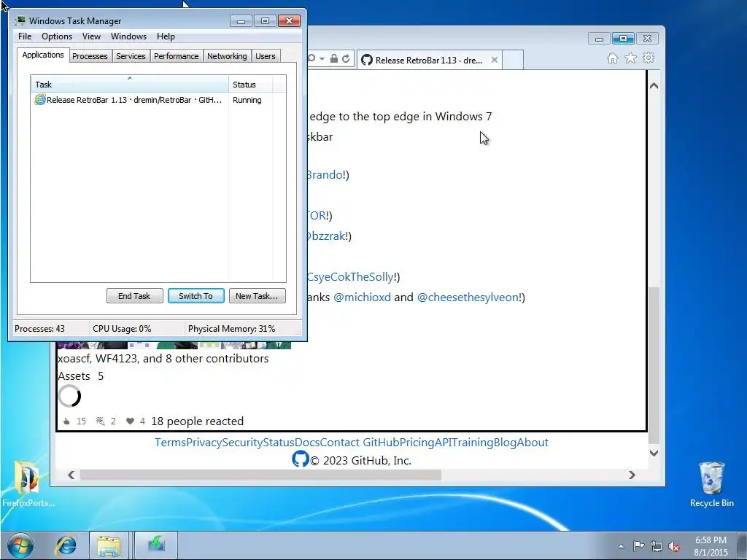Image resolution: width=747 pixels, height=560 pixels.
Task: Select the Release RetroBar task row
Action: pos(158,100)
